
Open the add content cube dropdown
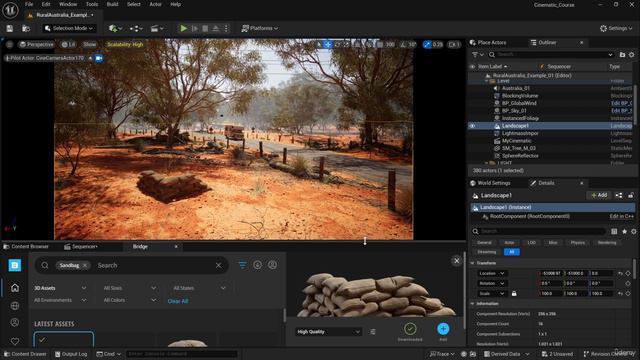pyautogui.click(x=116, y=28)
